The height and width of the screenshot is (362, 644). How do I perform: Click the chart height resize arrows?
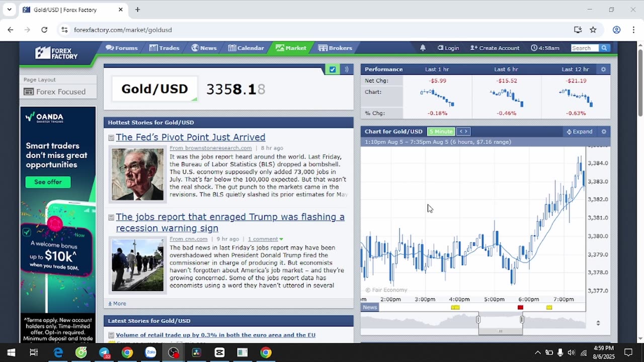(x=598, y=323)
